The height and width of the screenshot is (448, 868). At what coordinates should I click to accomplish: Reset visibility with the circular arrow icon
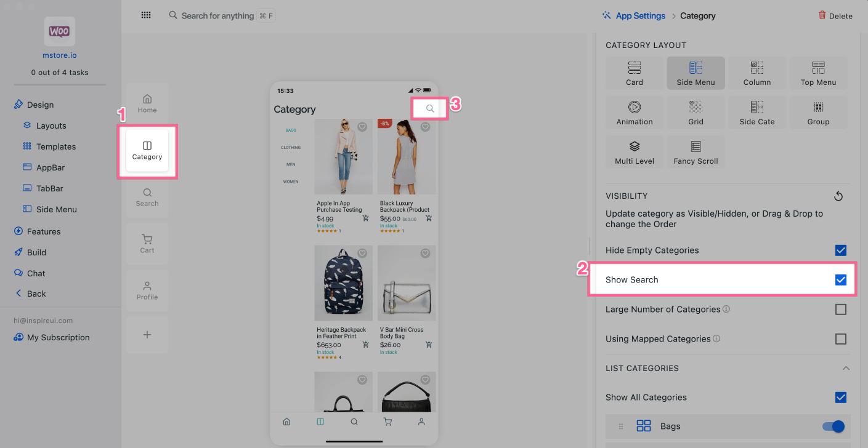pos(838,196)
